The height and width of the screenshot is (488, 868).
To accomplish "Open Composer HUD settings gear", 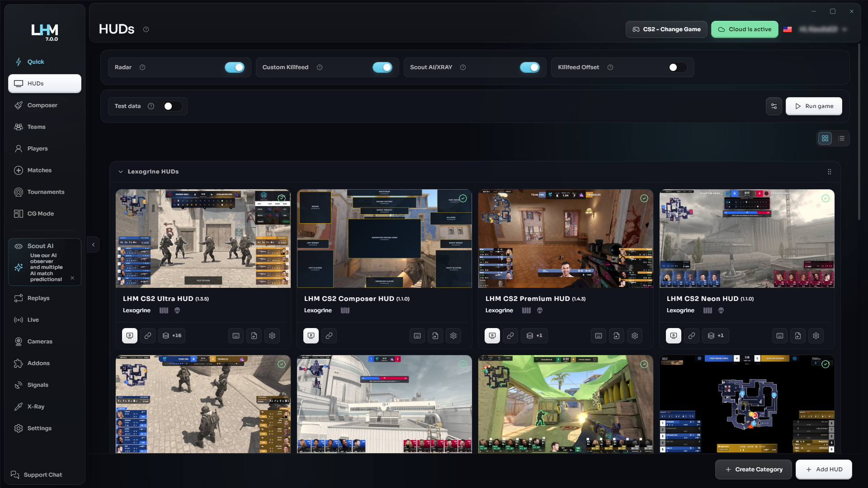I will tap(453, 336).
